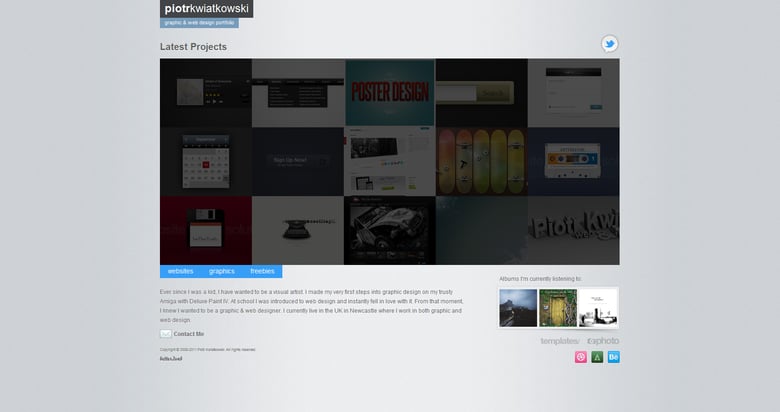Click the envelope icon beside Contact Me
Viewport: 780px width, 412px height.
(165, 334)
